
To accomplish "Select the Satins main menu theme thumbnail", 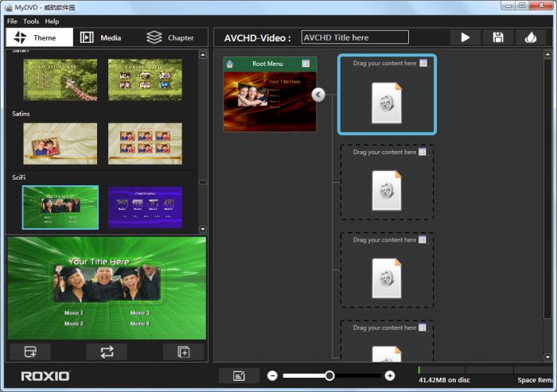I will pos(60,143).
